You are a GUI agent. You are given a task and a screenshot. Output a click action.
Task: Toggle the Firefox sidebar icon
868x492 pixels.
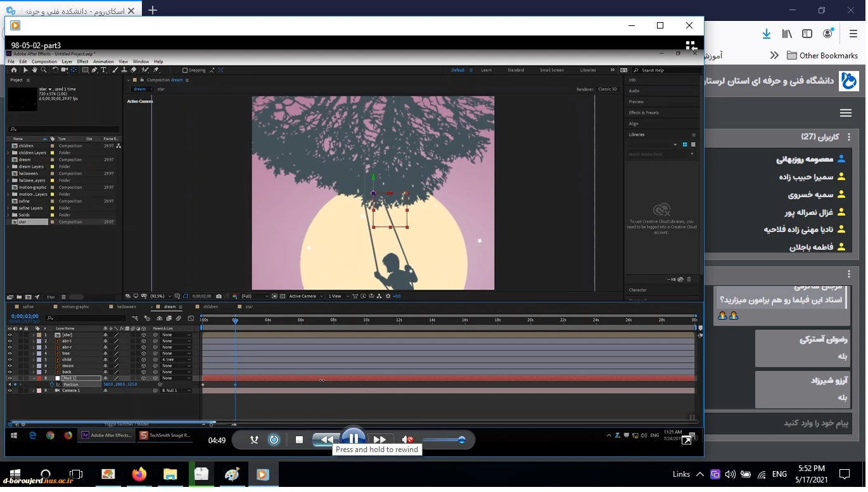[807, 34]
